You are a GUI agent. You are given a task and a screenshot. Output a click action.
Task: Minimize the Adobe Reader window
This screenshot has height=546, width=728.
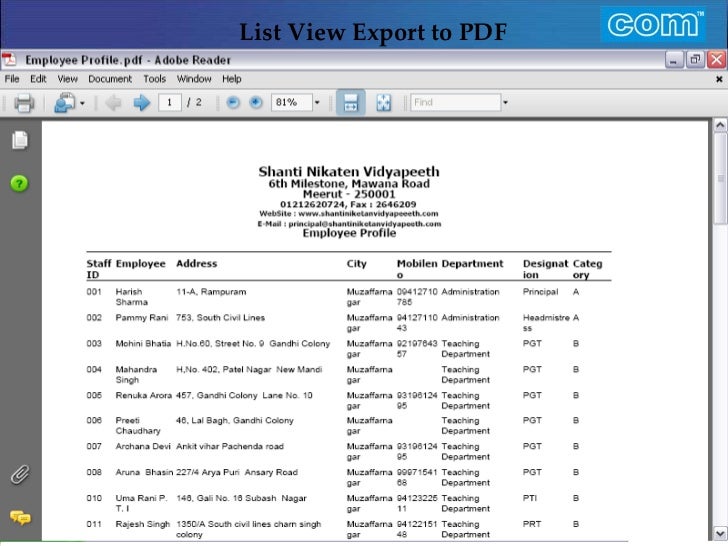[x=674, y=60]
